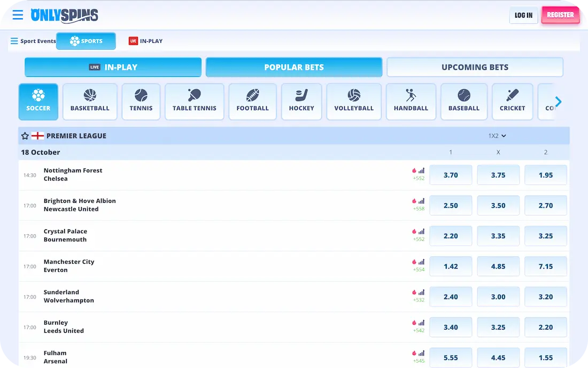Open statistics icon for Nottingham Forest match
The height and width of the screenshot is (368, 588).
click(422, 171)
